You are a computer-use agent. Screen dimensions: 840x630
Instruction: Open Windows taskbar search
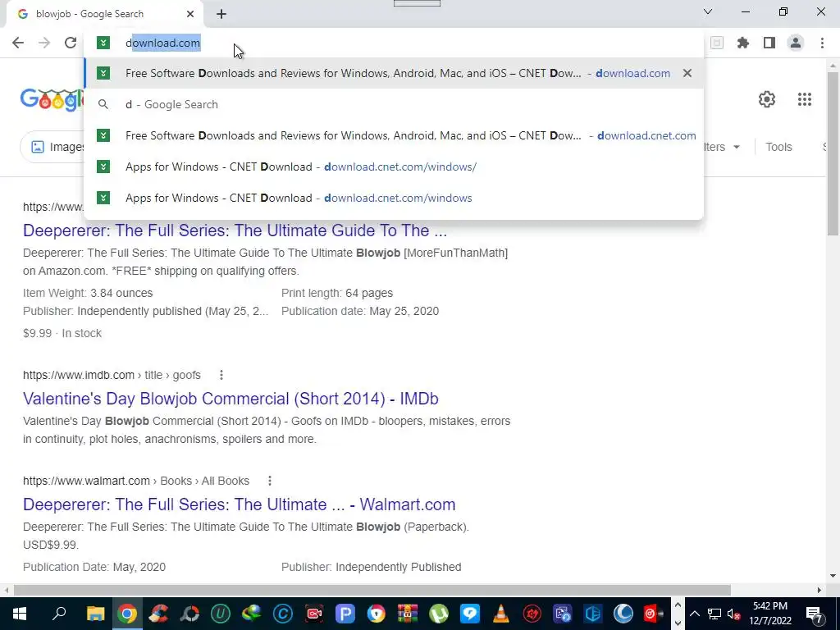click(59, 614)
